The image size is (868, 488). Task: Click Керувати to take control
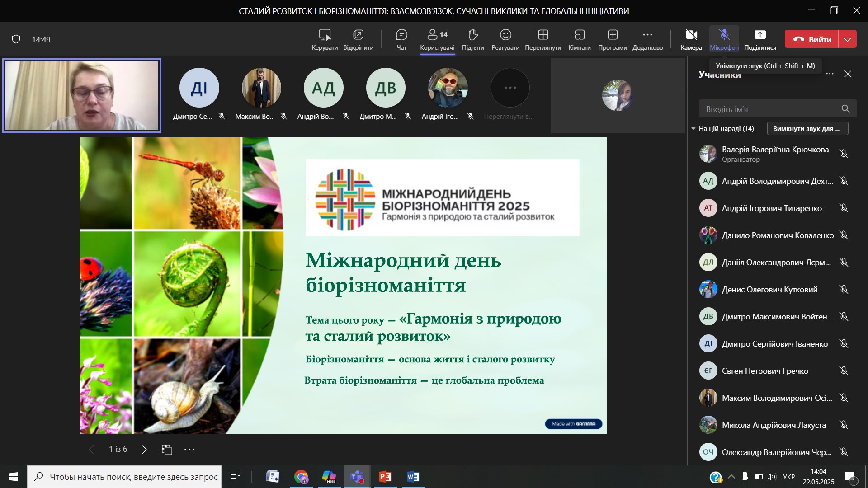tap(325, 39)
